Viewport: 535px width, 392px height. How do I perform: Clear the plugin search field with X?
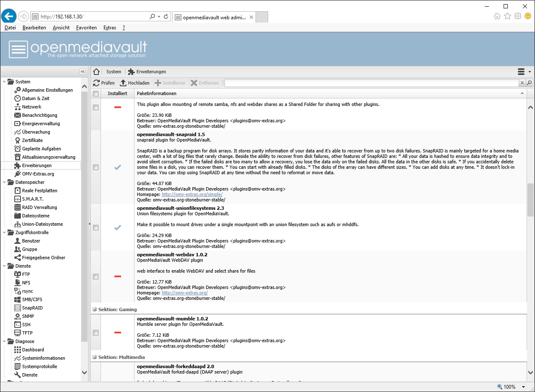[x=522, y=83]
